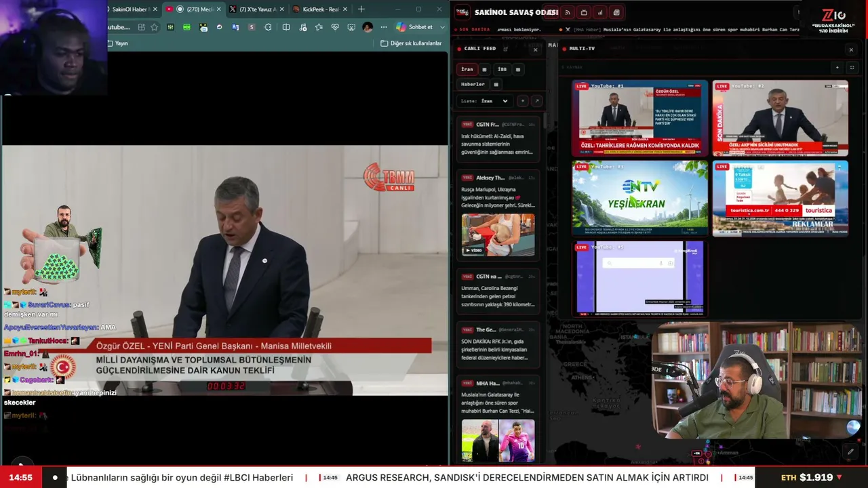Click the list icon next to Haberler tab
868x488 pixels.
(496, 84)
